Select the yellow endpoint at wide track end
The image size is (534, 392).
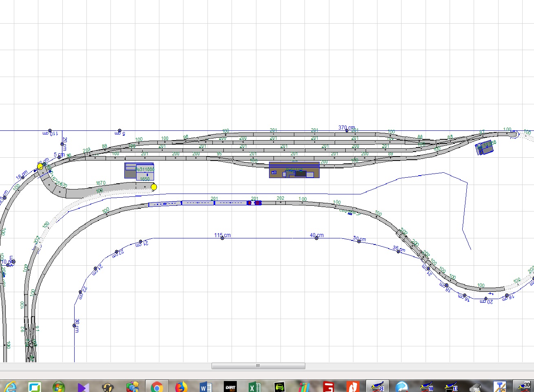click(x=154, y=187)
